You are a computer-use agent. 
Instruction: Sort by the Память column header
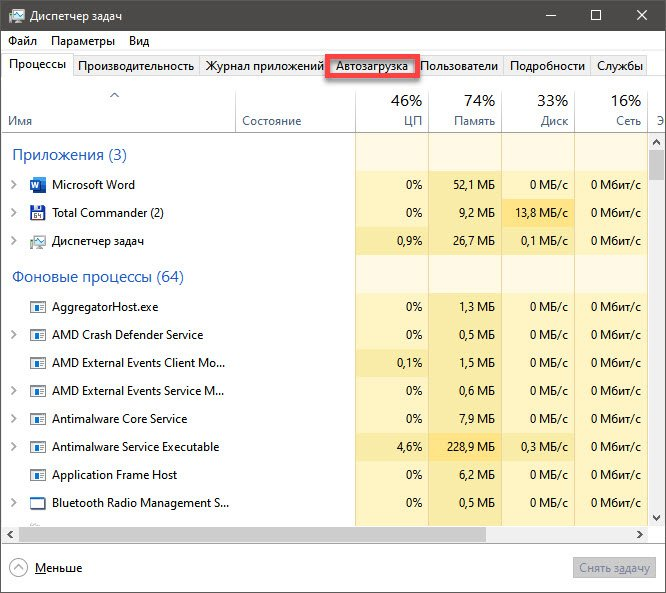[465, 111]
